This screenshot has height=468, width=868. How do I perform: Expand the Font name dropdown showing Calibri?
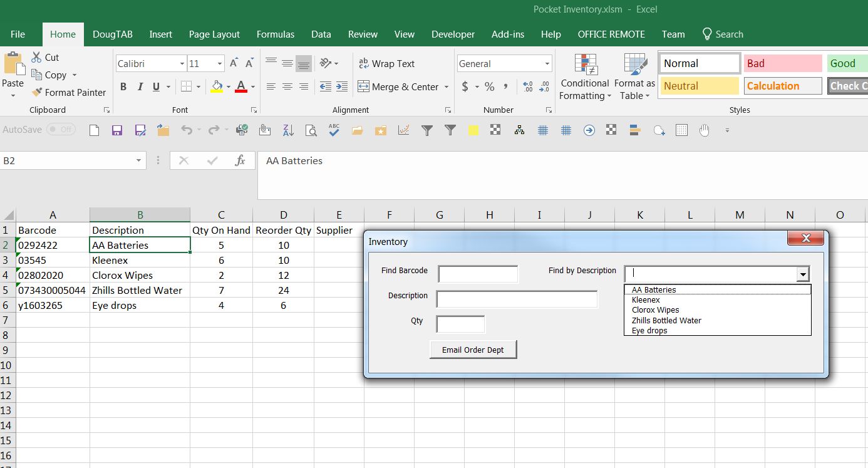pyautogui.click(x=182, y=63)
